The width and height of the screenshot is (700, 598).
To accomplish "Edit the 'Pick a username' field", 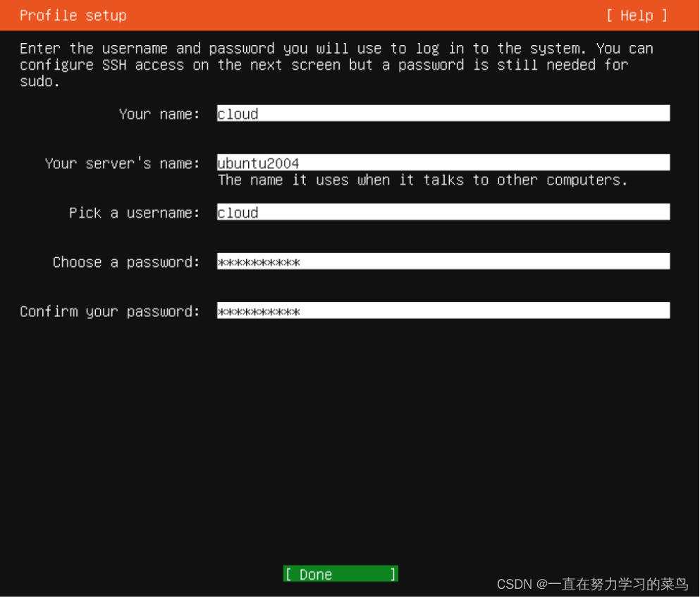I will [x=443, y=212].
